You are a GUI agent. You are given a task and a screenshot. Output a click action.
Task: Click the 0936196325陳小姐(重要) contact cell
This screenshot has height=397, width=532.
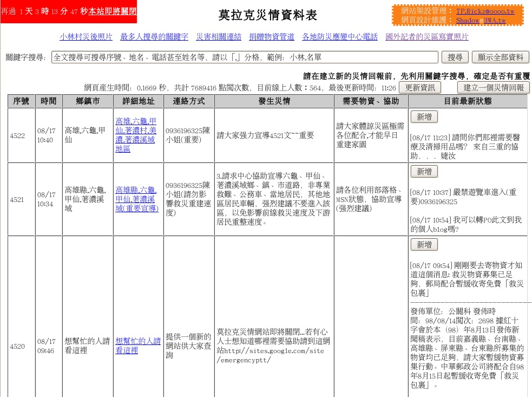(x=188, y=135)
